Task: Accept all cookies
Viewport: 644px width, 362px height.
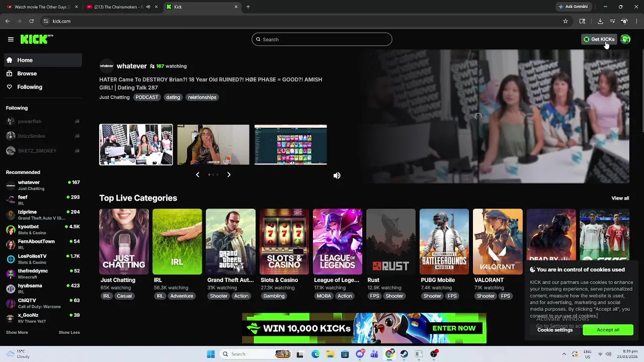Action: tap(608, 330)
